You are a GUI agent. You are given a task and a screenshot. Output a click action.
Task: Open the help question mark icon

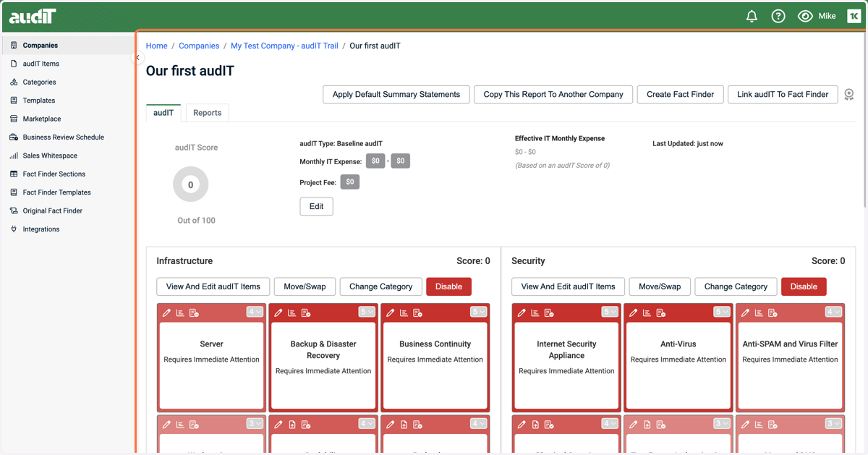pos(778,16)
